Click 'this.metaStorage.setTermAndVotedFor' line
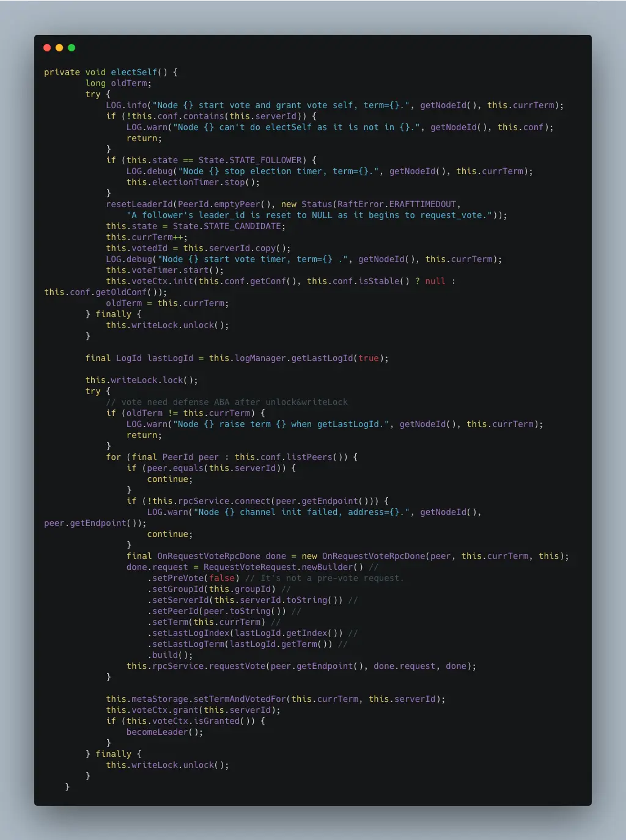This screenshot has height=840, width=626. click(x=276, y=699)
